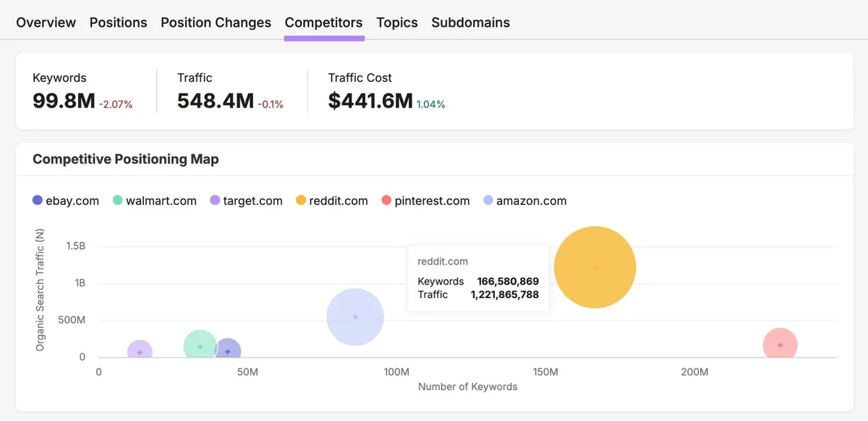Open the Overview tab

[46, 22]
